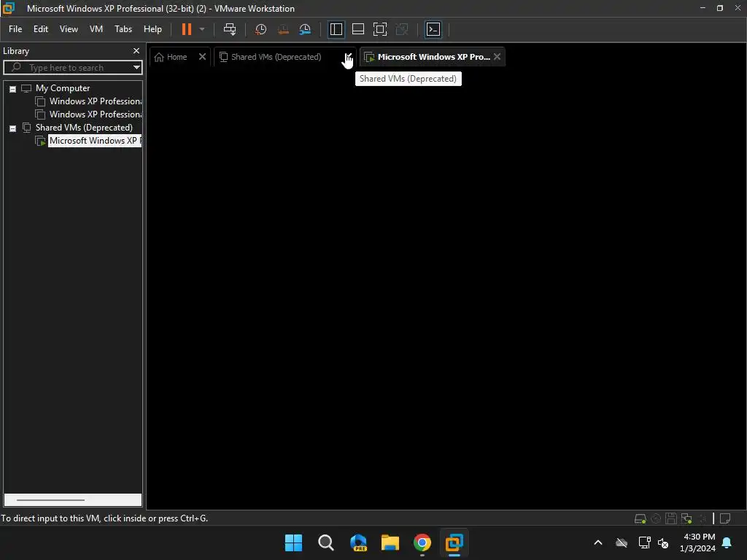The image size is (747, 560).
Task: Open the View menu
Action: coord(69,29)
